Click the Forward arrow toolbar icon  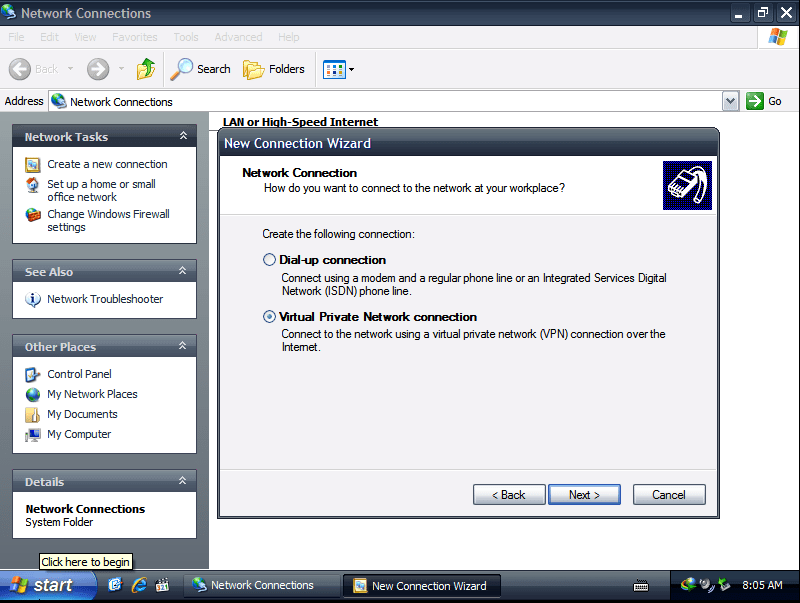tap(97, 69)
